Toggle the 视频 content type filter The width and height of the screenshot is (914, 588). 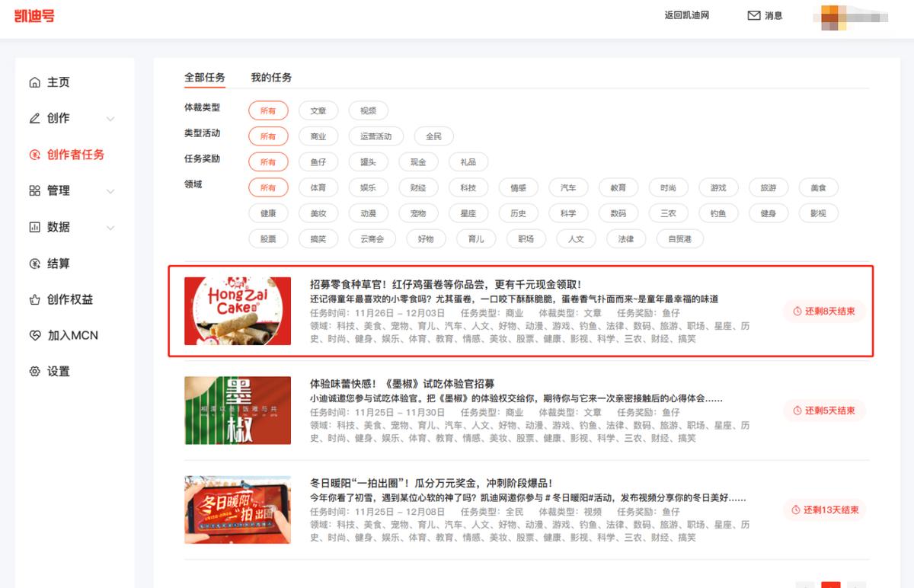pos(369,110)
